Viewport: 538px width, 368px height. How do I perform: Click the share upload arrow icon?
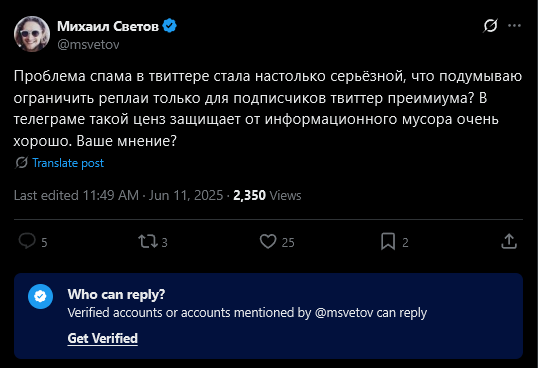[509, 241]
